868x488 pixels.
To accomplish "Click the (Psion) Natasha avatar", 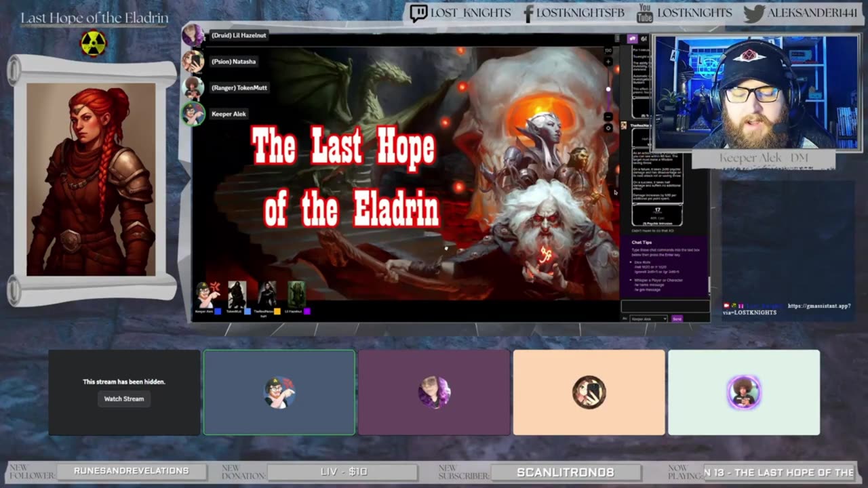I will [x=193, y=62].
